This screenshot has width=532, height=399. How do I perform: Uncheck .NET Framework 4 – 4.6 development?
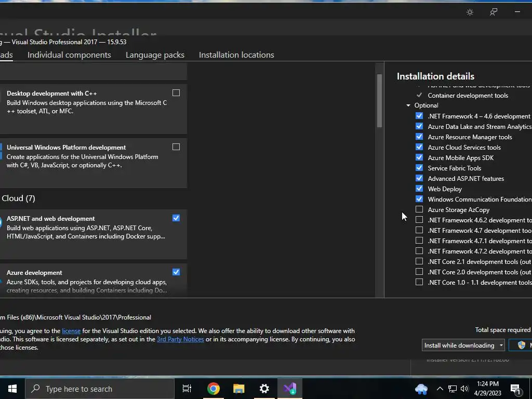(x=419, y=116)
